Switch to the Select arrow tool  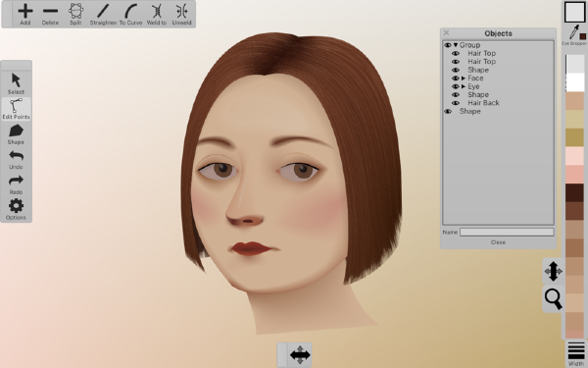(16, 83)
